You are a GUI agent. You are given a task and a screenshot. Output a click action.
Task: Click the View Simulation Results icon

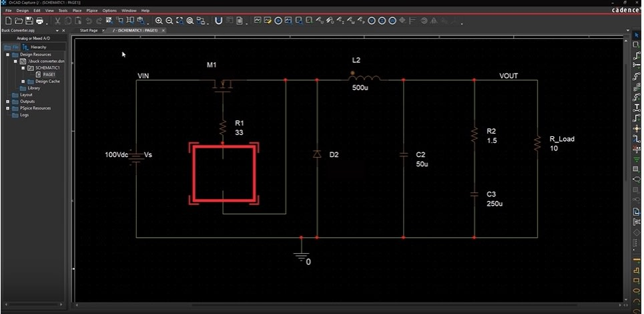click(288, 20)
